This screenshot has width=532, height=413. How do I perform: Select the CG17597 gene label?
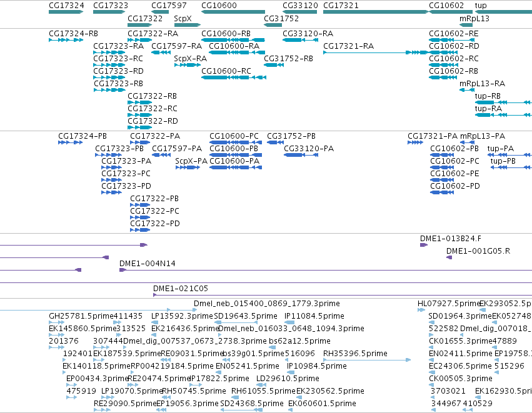pos(169,6)
